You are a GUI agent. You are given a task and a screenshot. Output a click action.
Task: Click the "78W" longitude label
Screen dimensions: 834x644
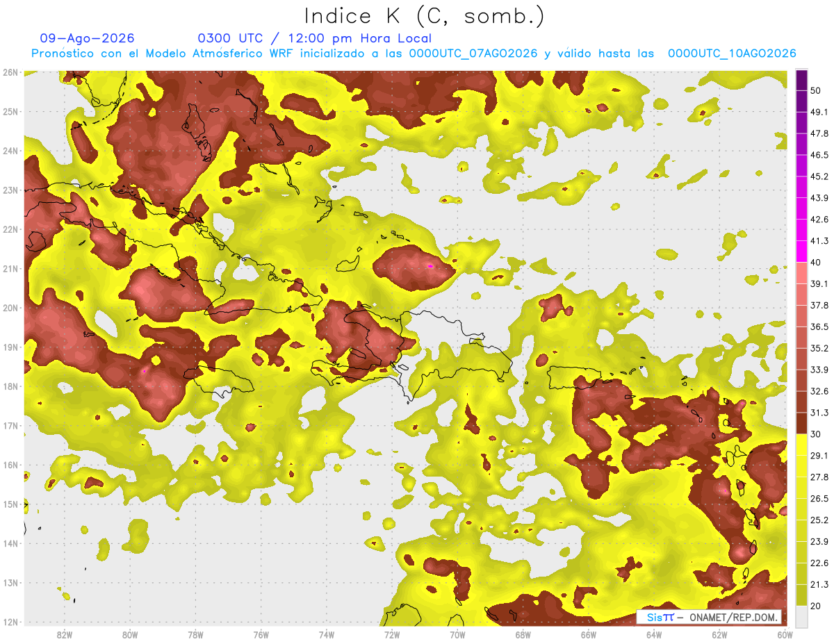pos(195,635)
